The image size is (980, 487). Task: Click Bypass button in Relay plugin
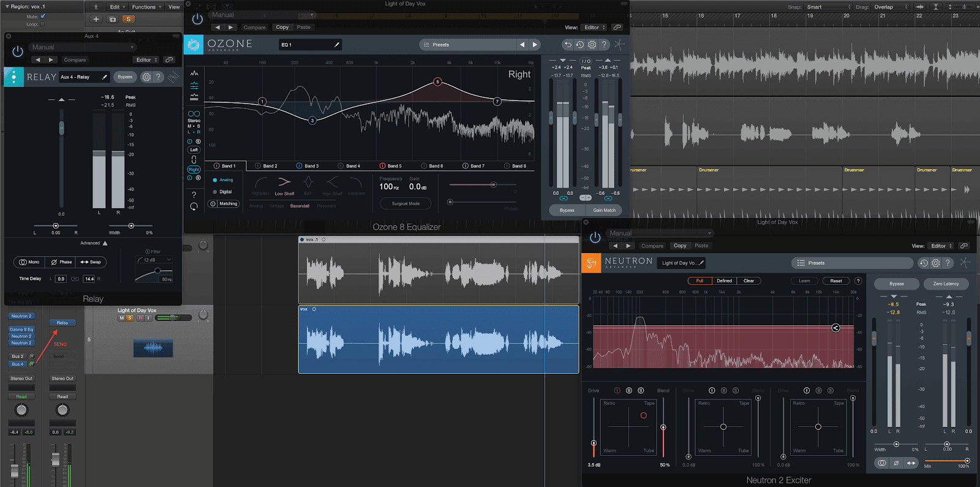click(x=125, y=77)
